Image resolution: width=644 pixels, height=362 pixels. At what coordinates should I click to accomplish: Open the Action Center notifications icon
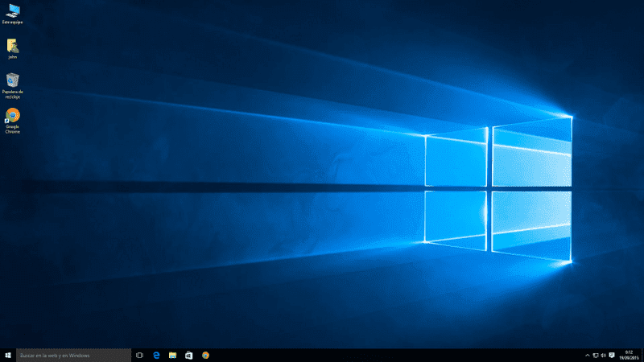tap(612, 356)
